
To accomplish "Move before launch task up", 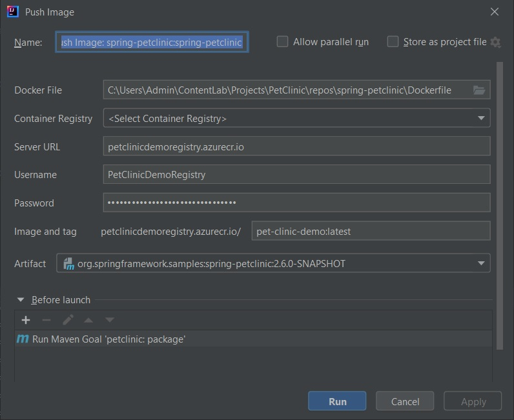I will tap(88, 320).
